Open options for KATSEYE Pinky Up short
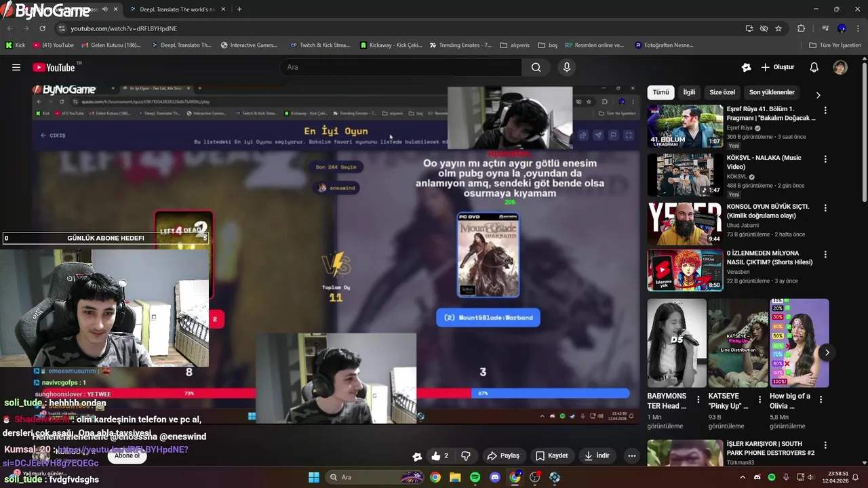 click(x=759, y=400)
